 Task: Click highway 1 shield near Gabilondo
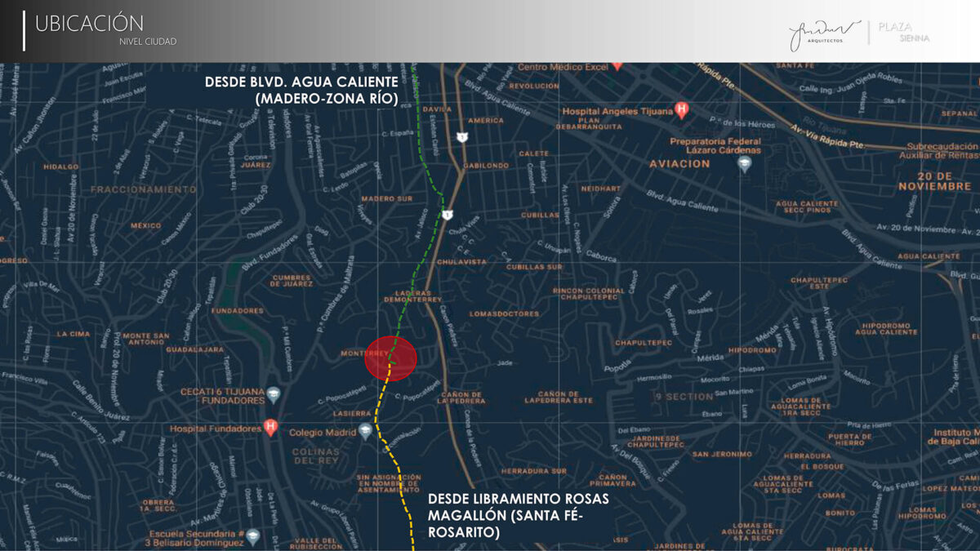pos(462,137)
